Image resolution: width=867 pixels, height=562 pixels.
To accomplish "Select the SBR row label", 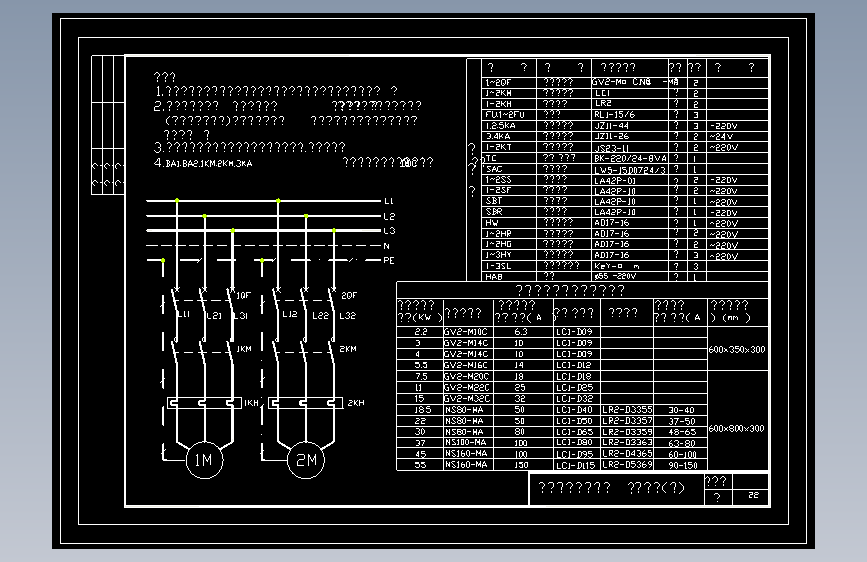I will pyautogui.click(x=494, y=212).
